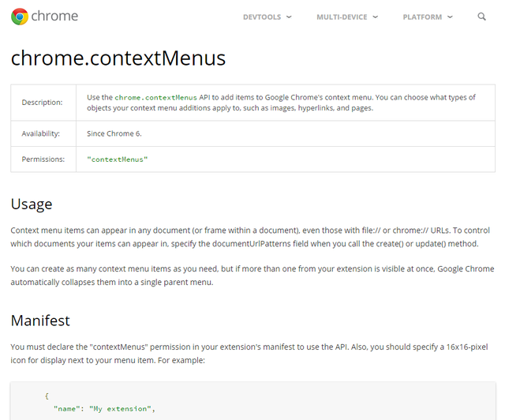Viewport: 505px width, 420px height.
Task: Click the Chrome logo icon
Action: [20, 17]
